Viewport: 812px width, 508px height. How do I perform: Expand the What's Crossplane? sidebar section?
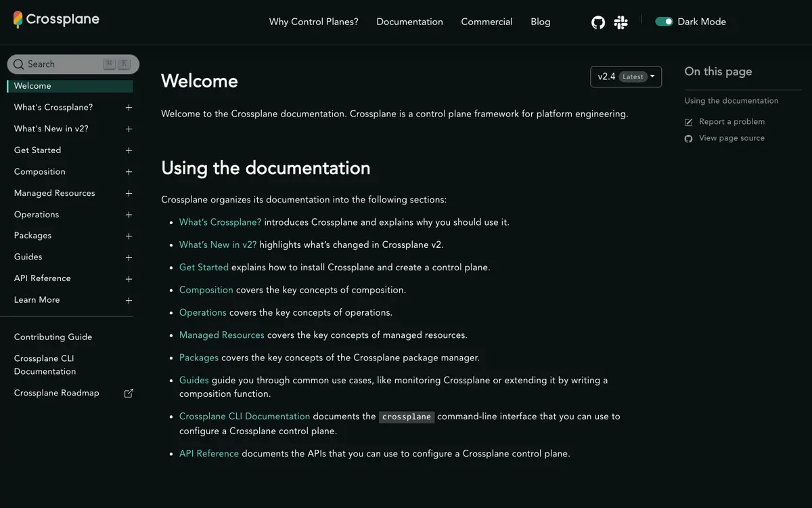129,108
